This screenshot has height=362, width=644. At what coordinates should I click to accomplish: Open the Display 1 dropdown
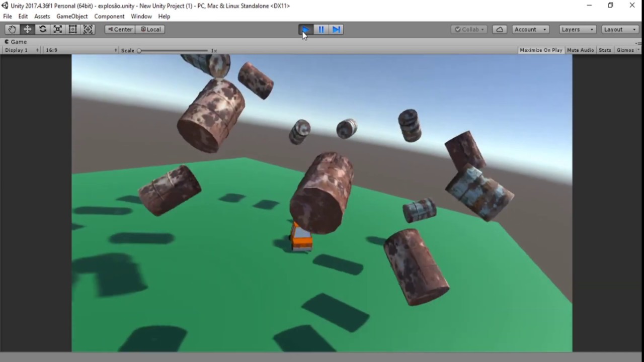[21, 50]
